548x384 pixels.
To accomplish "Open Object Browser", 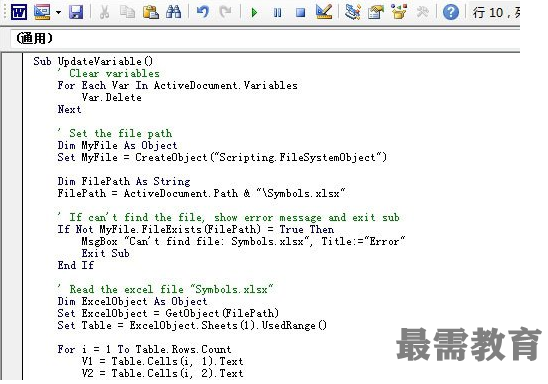I will coord(399,12).
